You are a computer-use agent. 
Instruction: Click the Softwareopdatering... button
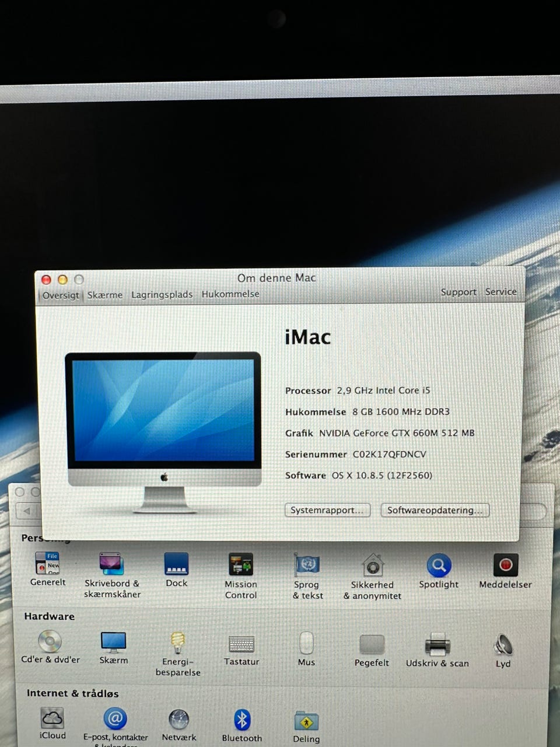coord(435,510)
